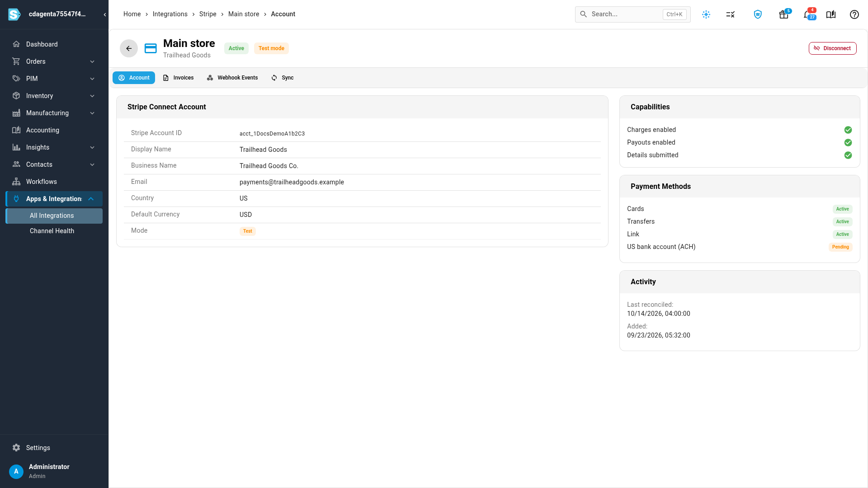868x488 pixels.
Task: Switch to the Invoices tab
Action: coord(178,78)
